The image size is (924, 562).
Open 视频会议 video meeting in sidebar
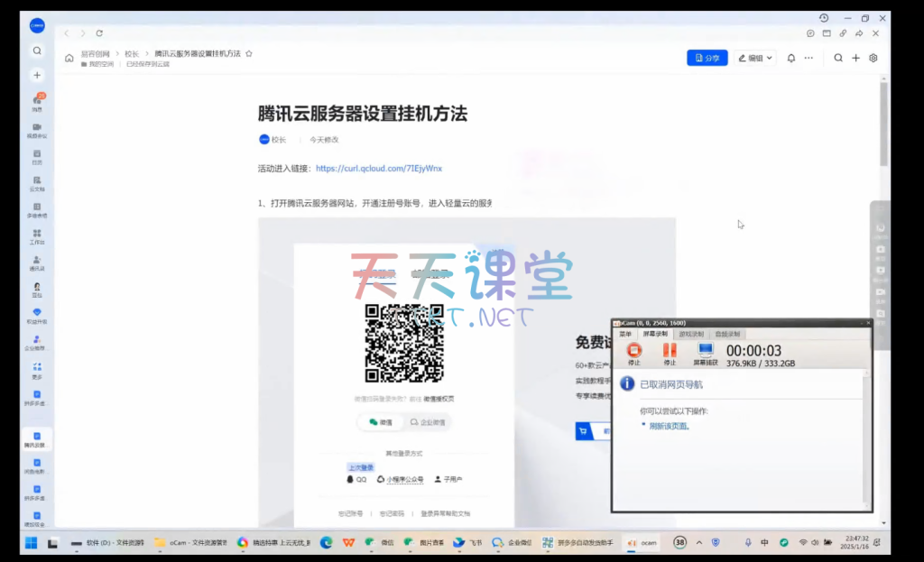click(x=37, y=128)
